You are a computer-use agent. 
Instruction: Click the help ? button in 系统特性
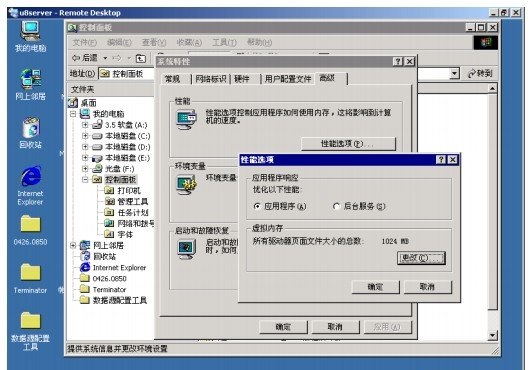click(398, 61)
